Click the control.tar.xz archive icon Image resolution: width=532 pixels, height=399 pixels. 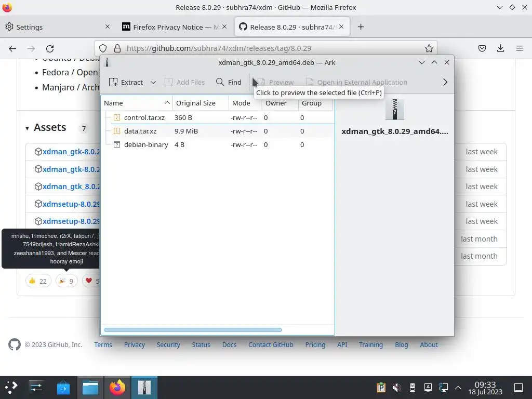pos(117,117)
